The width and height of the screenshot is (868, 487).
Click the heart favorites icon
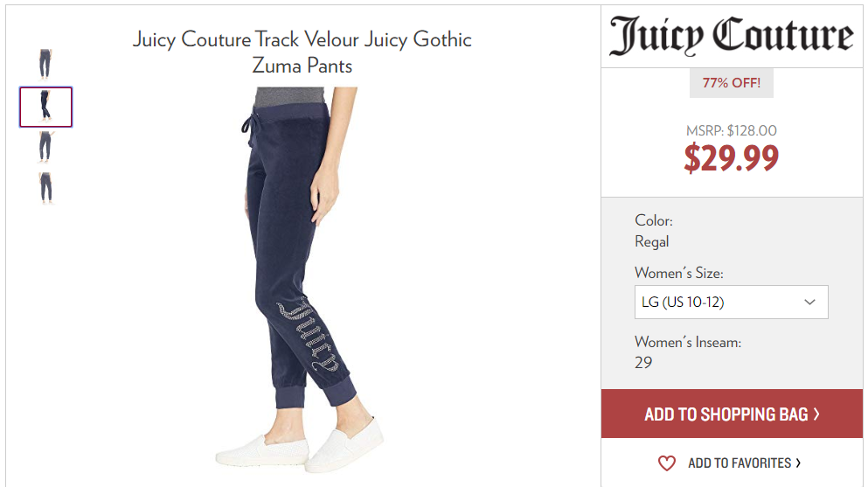[x=666, y=463]
